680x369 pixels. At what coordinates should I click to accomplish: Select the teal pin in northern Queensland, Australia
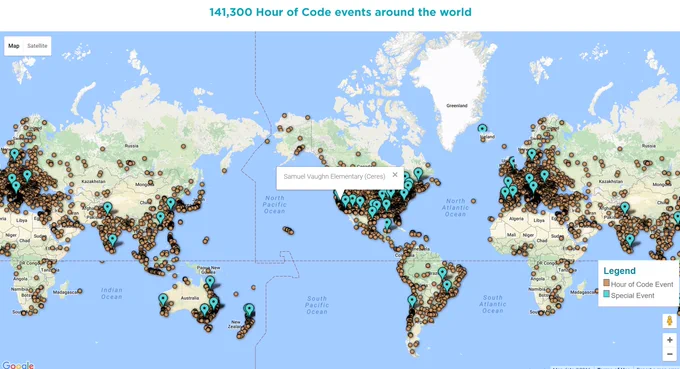pos(210,282)
